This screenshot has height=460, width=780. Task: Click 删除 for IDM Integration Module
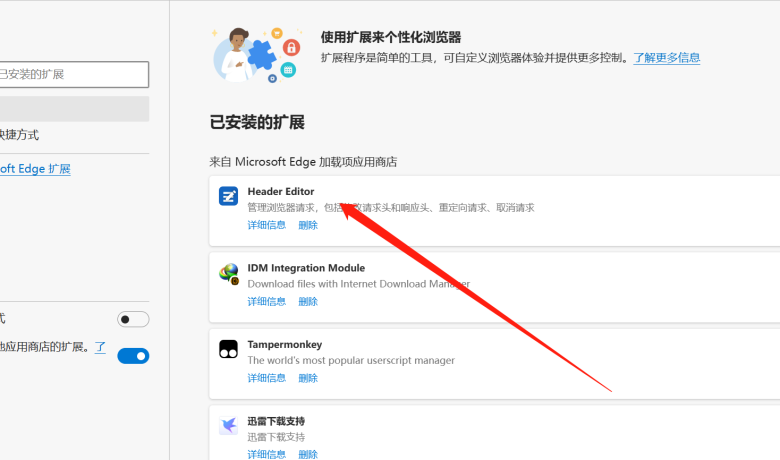308,301
